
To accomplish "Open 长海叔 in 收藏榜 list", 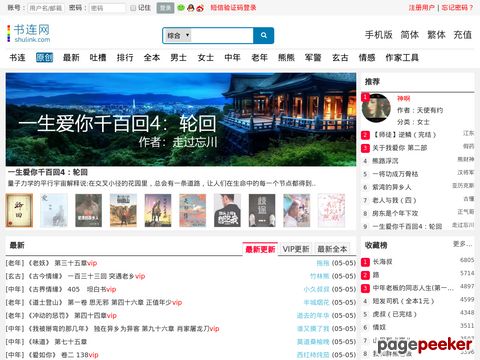I will click(382, 262).
